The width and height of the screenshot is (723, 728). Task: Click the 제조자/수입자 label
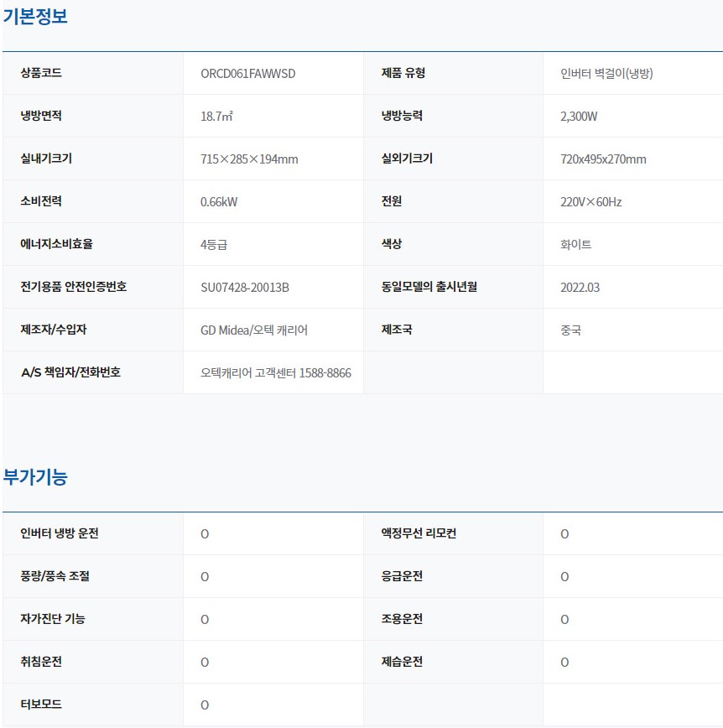point(54,329)
